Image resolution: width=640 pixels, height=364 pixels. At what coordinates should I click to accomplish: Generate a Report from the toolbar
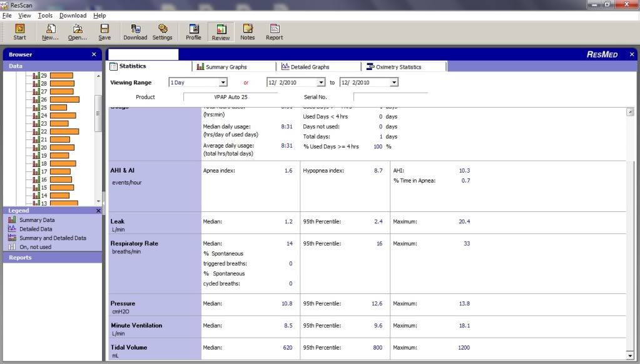274,32
